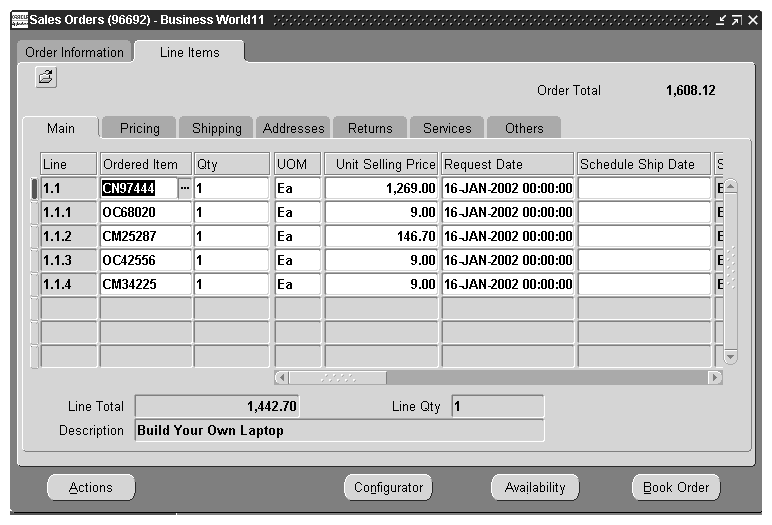Click the Order Total value 1,608.12
The width and height of the screenshot is (772, 525).
(x=690, y=91)
